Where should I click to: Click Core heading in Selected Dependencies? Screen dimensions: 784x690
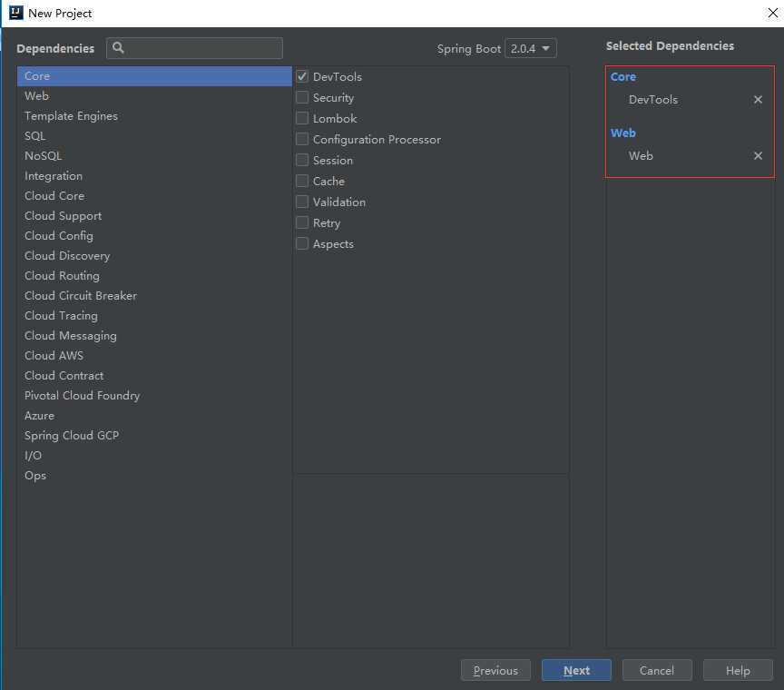click(x=623, y=76)
